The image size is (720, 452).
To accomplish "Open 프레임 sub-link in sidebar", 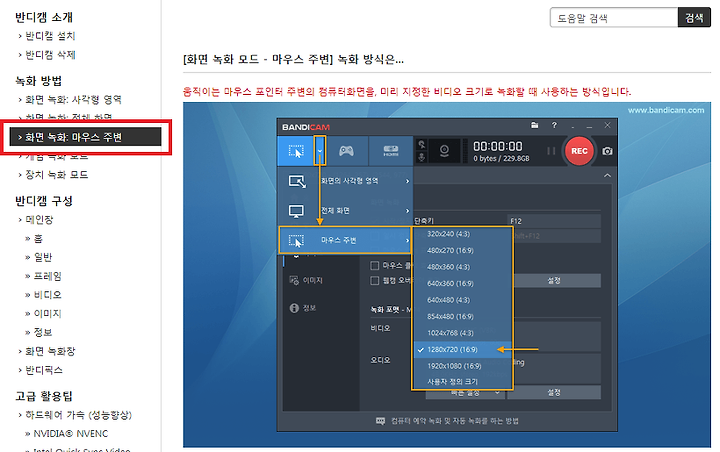I will 48,276.
